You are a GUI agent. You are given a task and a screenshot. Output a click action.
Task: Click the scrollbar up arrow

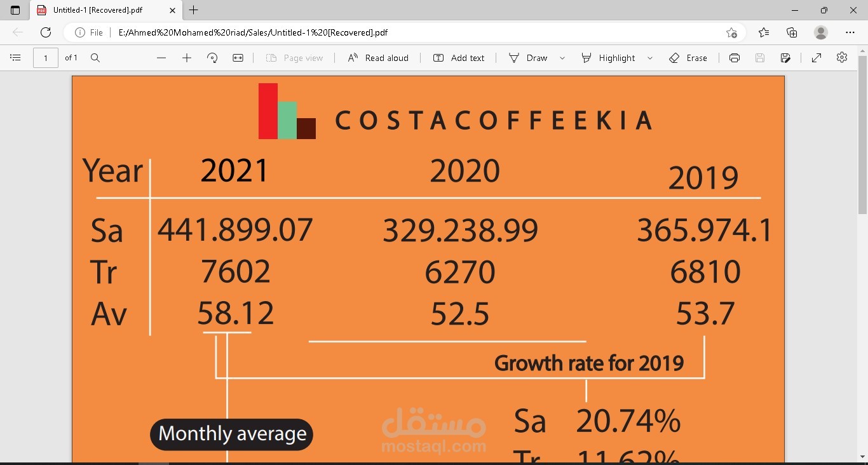862,50
